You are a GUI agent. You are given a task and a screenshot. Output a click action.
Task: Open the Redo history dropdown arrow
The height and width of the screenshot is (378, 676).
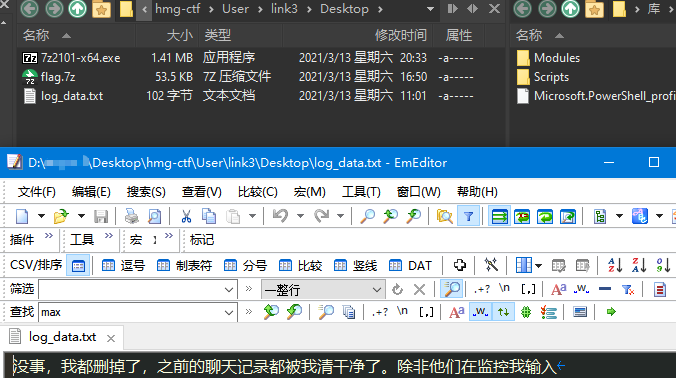(340, 216)
